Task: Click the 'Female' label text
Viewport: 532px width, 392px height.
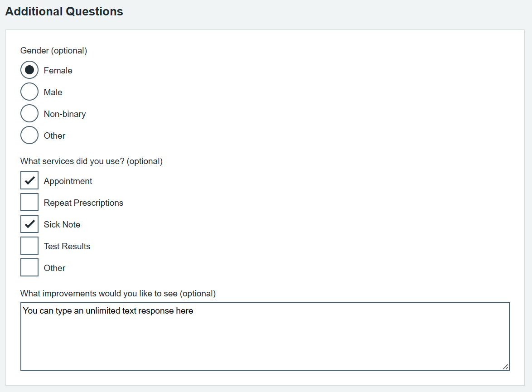Action: click(58, 71)
